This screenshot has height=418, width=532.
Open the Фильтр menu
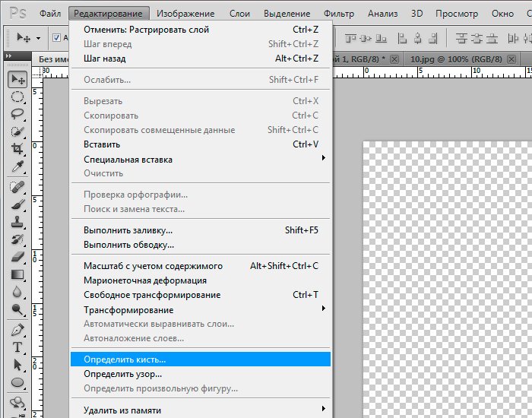(338, 14)
